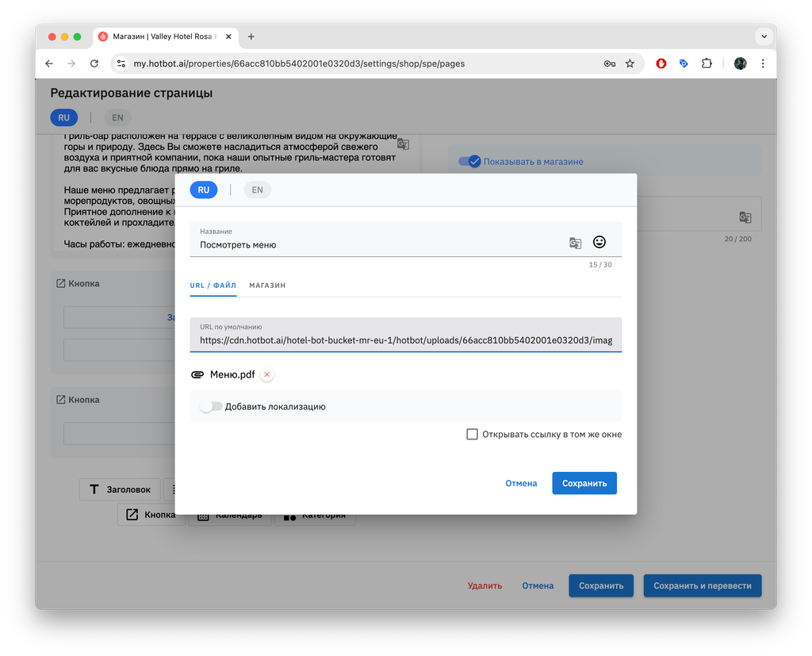Check Открывать ссылку в том же окне
This screenshot has height=656, width=812.
(x=472, y=434)
